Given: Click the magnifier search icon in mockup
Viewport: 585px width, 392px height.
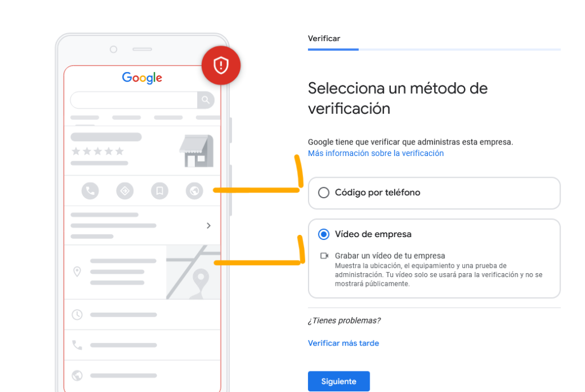Looking at the screenshot, I should 206,101.
